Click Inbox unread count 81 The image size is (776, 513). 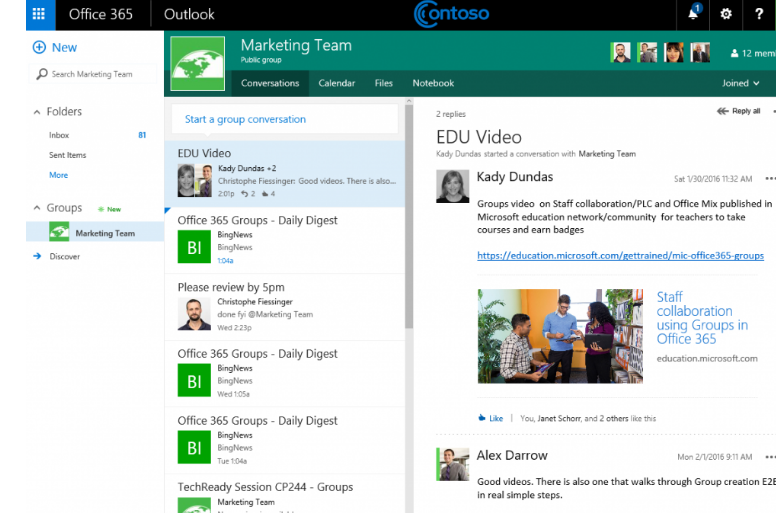click(x=142, y=135)
